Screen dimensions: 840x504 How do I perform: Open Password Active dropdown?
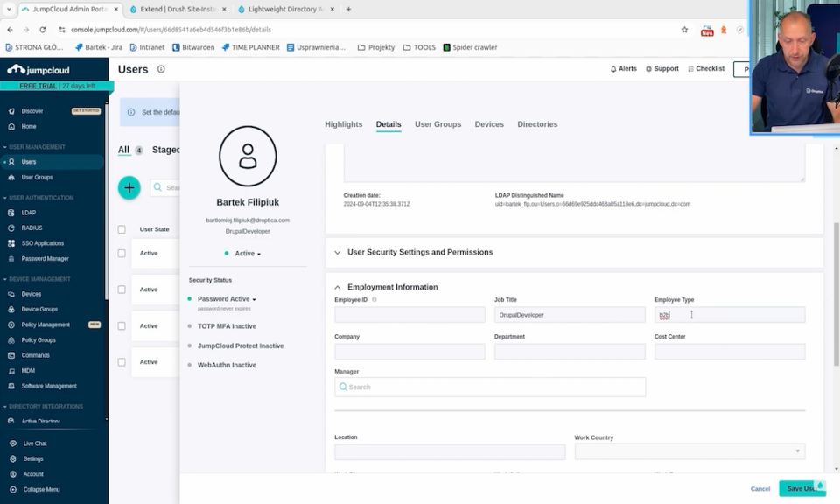pyautogui.click(x=227, y=299)
